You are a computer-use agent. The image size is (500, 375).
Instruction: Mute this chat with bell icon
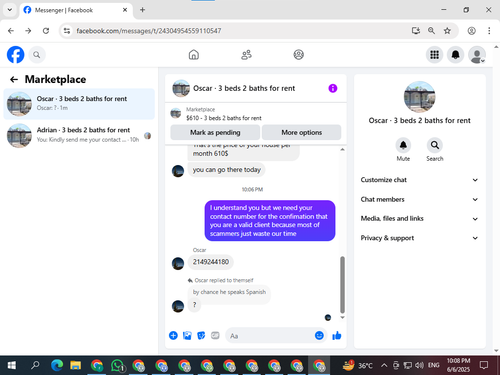403,145
